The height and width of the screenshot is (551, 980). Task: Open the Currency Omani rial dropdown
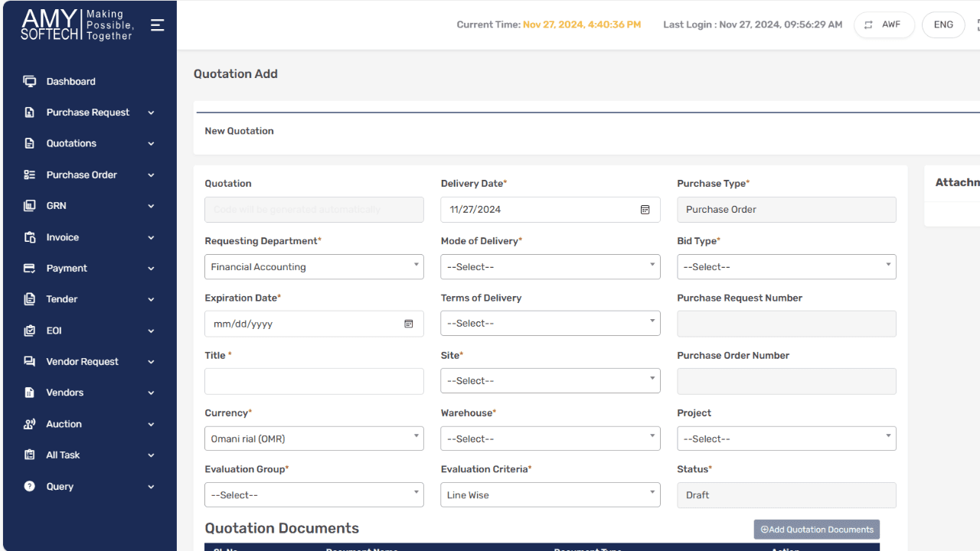[314, 439]
